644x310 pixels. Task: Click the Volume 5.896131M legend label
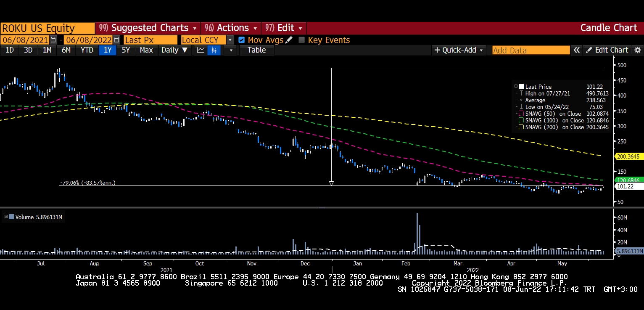39,217
